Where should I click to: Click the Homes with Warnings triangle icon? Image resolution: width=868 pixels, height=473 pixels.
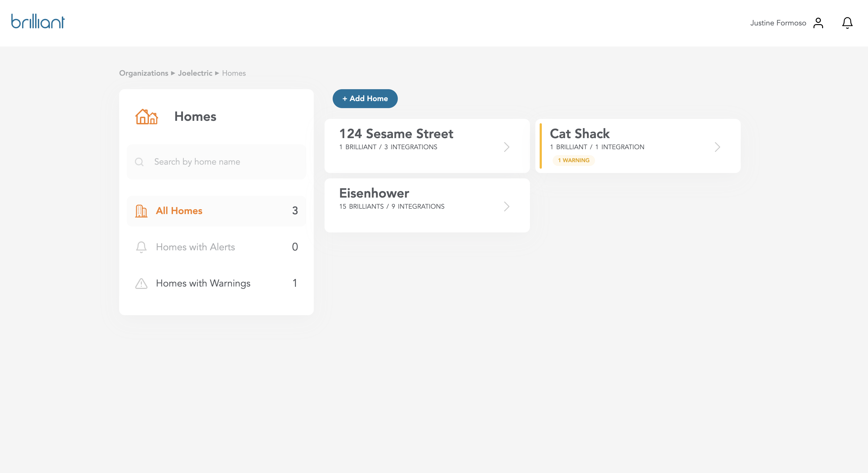point(141,284)
